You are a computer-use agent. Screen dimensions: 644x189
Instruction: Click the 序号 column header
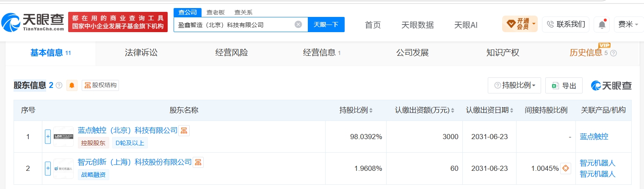coord(28,110)
